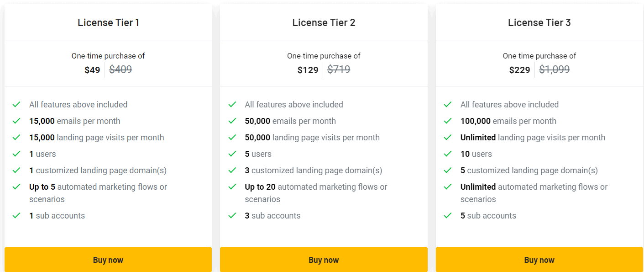Viewport: 644px width, 272px height.
Task: Select the License Tier 1 heading
Action: click(108, 22)
